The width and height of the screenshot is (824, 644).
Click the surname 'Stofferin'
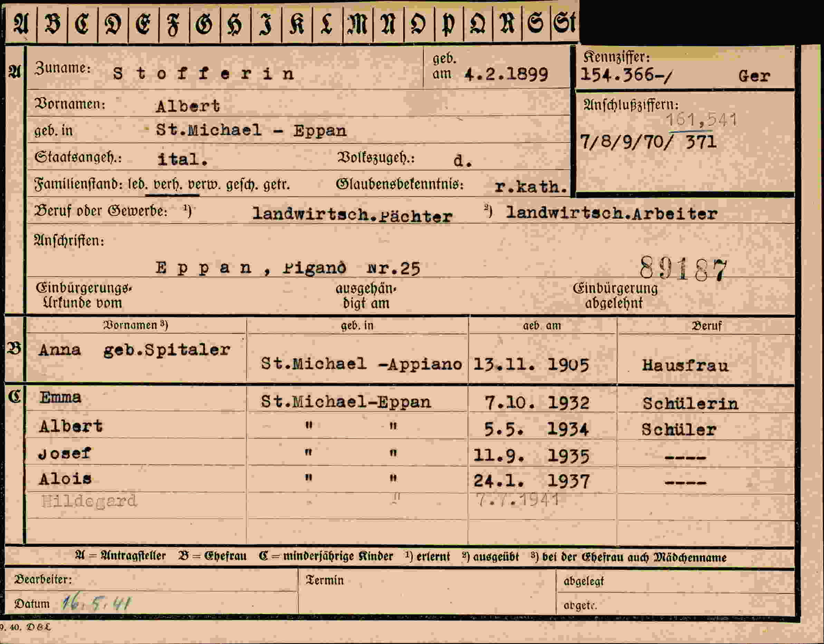[204, 73]
